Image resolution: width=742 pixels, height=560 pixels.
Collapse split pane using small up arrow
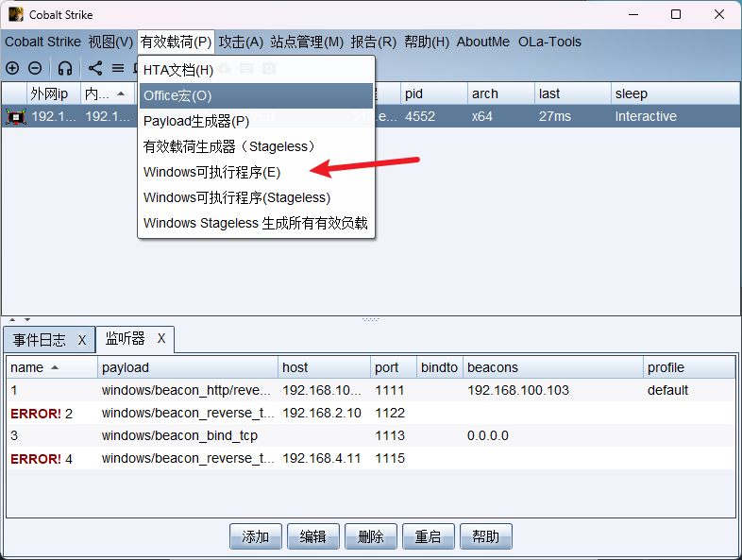click(x=12, y=319)
